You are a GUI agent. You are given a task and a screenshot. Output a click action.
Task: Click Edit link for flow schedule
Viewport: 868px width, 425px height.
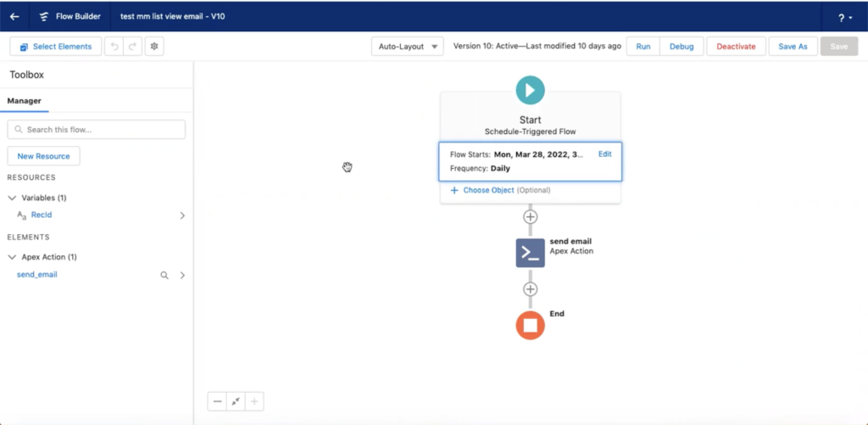(x=604, y=154)
